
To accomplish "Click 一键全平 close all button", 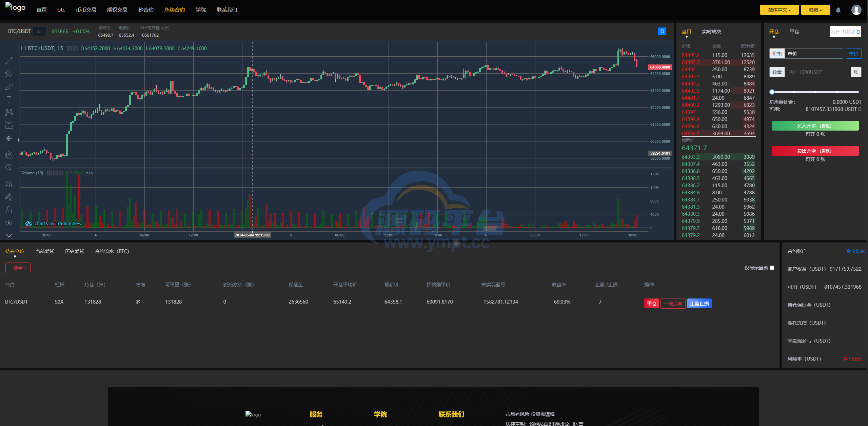I will click(18, 268).
